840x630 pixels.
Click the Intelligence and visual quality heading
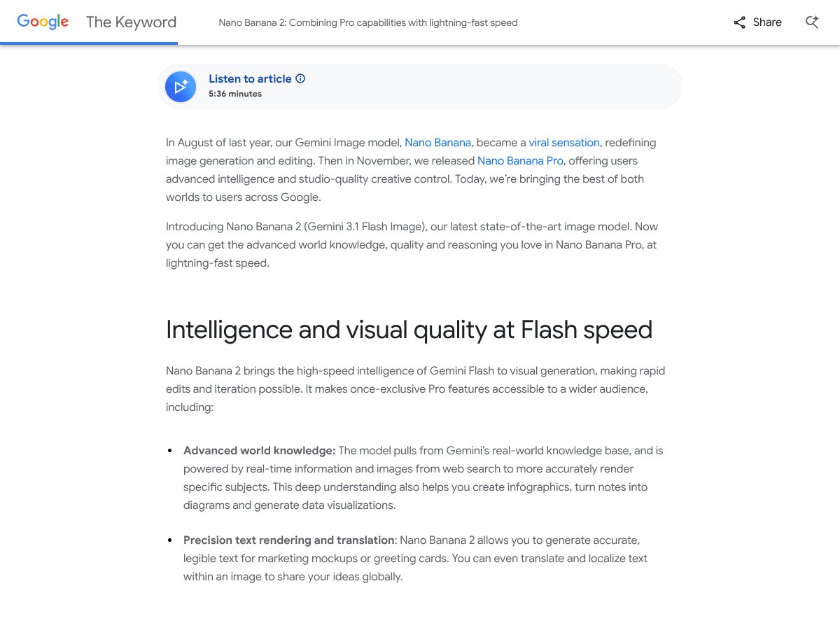click(x=409, y=330)
